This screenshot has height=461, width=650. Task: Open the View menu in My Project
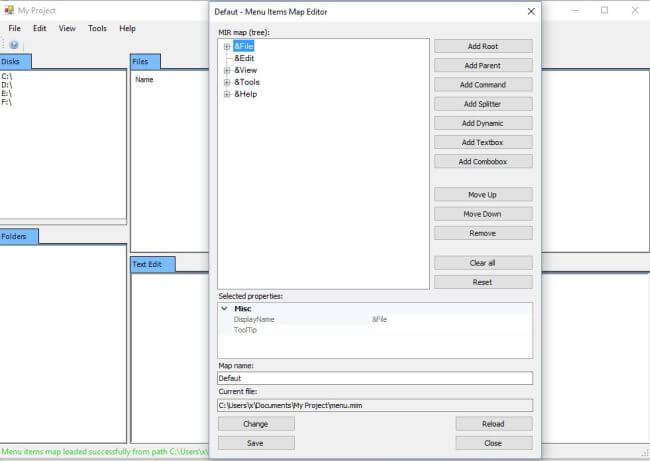(x=67, y=28)
